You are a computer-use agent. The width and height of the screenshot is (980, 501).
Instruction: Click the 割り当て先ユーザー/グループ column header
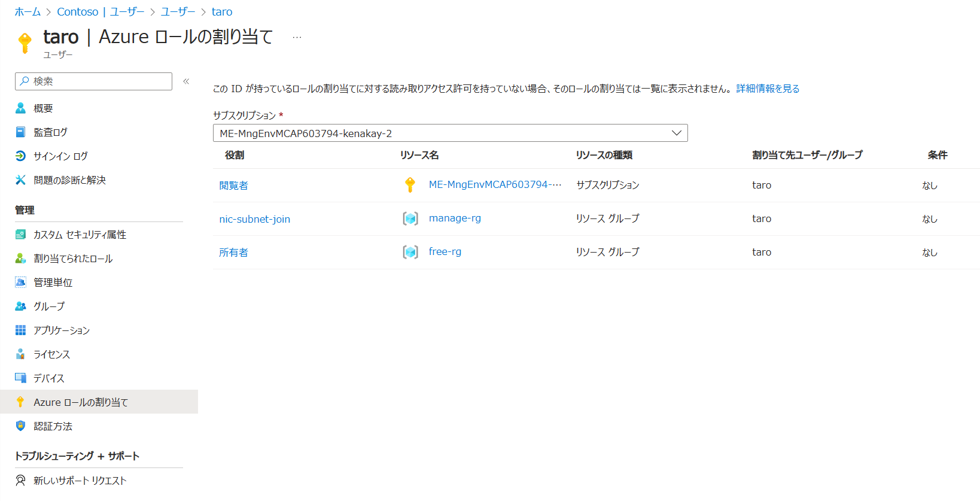807,155
